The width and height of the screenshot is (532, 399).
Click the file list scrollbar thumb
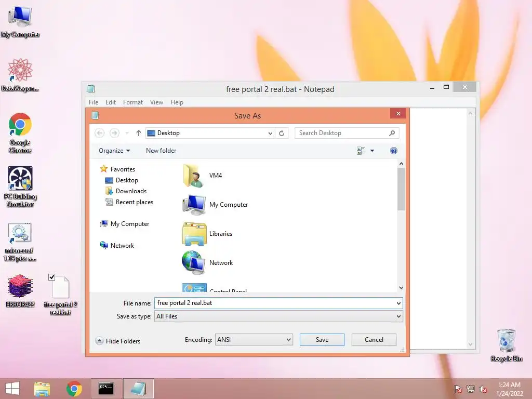point(402,189)
